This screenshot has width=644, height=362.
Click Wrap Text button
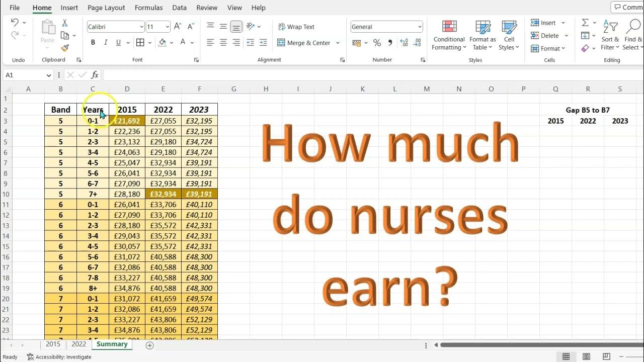coord(296,27)
